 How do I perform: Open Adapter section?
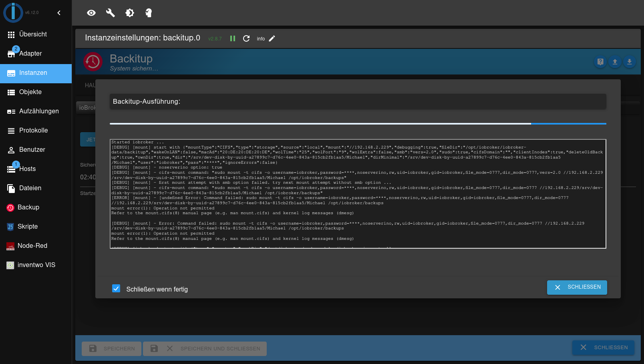[x=36, y=54]
